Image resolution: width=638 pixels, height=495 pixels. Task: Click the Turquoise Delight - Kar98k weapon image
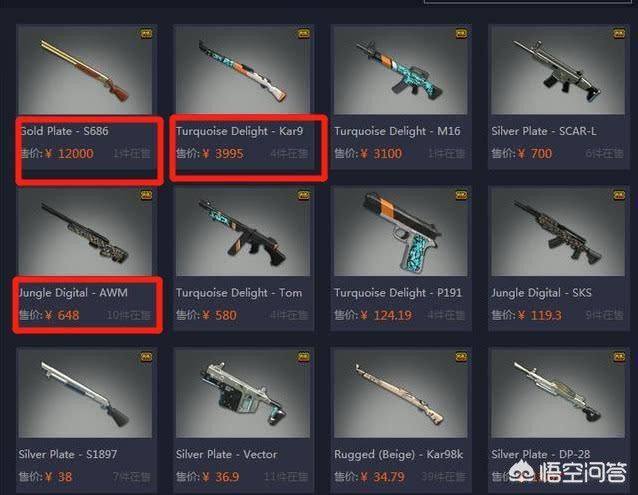point(243,70)
